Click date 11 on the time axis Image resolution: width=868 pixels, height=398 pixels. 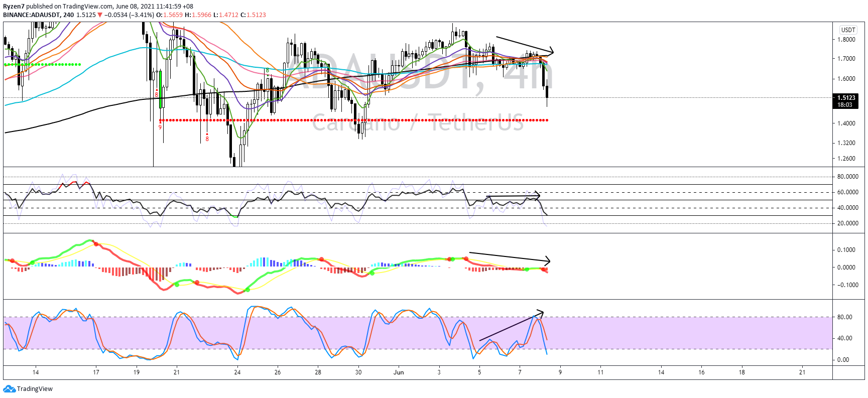(600, 372)
